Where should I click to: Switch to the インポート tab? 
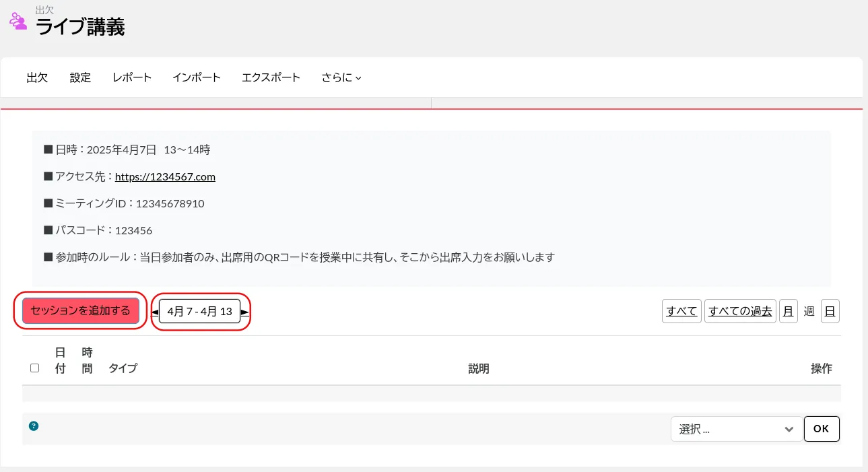tap(196, 77)
